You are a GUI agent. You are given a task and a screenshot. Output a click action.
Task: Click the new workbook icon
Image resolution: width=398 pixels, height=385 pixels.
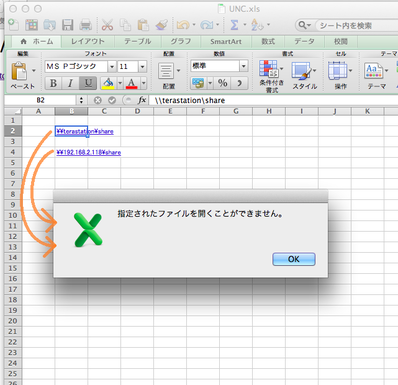point(13,25)
